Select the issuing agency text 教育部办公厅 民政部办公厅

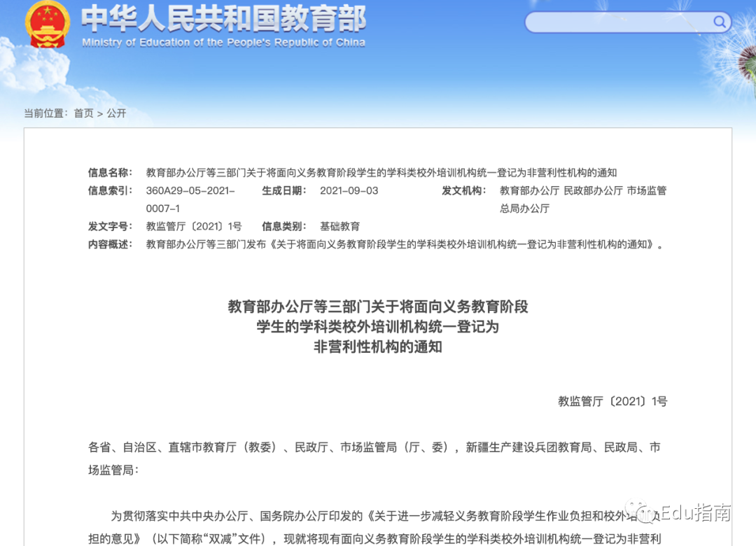pyautogui.click(x=561, y=190)
